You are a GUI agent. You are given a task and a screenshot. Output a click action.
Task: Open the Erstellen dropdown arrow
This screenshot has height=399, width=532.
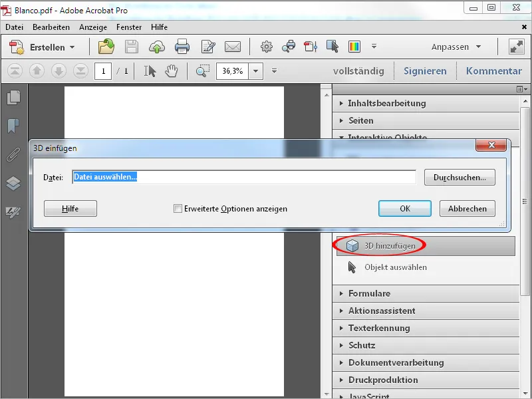point(72,47)
